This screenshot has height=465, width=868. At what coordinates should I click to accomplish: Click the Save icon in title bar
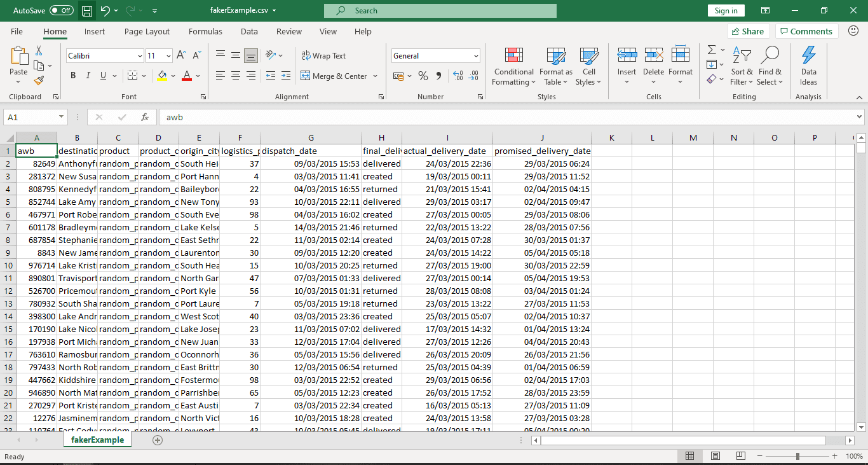click(87, 11)
